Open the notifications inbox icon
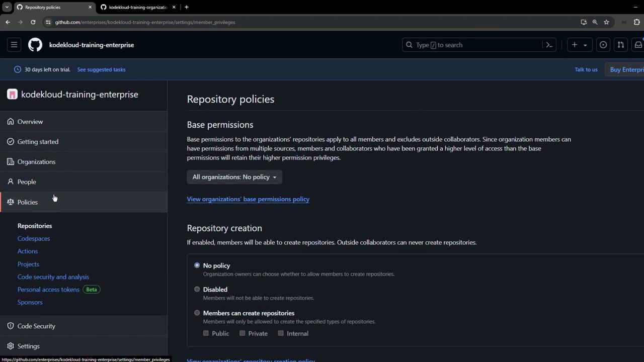The image size is (644, 362). pyautogui.click(x=638, y=45)
